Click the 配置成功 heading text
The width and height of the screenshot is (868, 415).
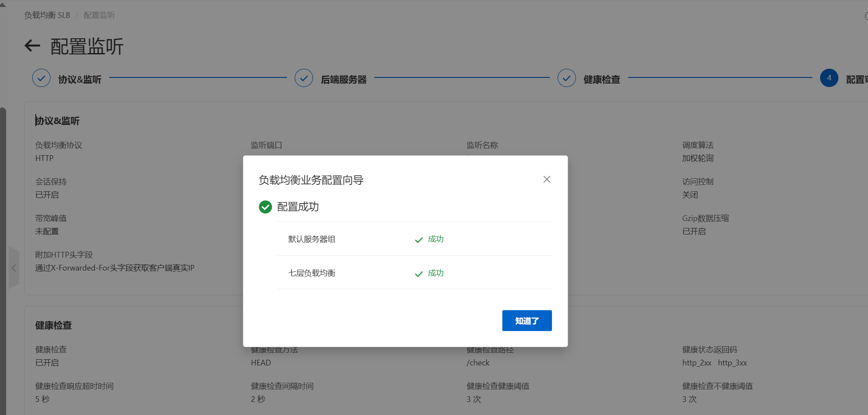(298, 207)
